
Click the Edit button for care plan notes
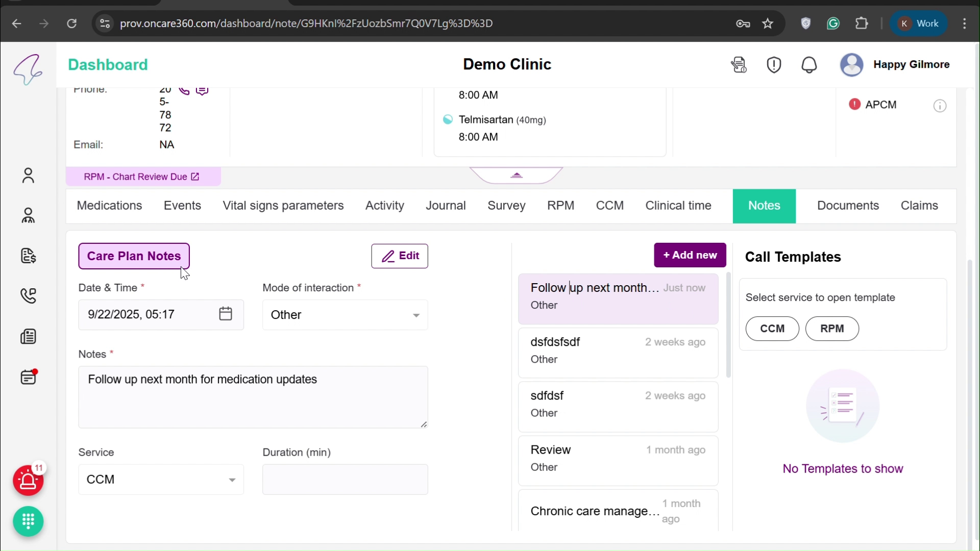[x=400, y=256]
